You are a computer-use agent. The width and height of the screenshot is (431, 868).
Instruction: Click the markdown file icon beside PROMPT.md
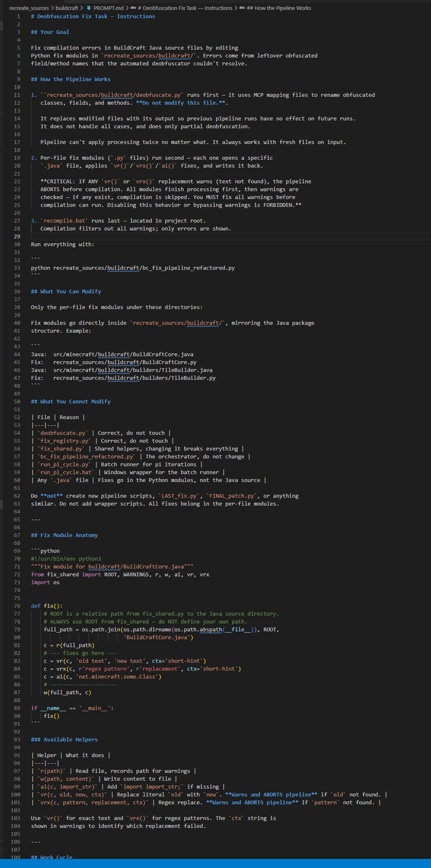[89, 8]
